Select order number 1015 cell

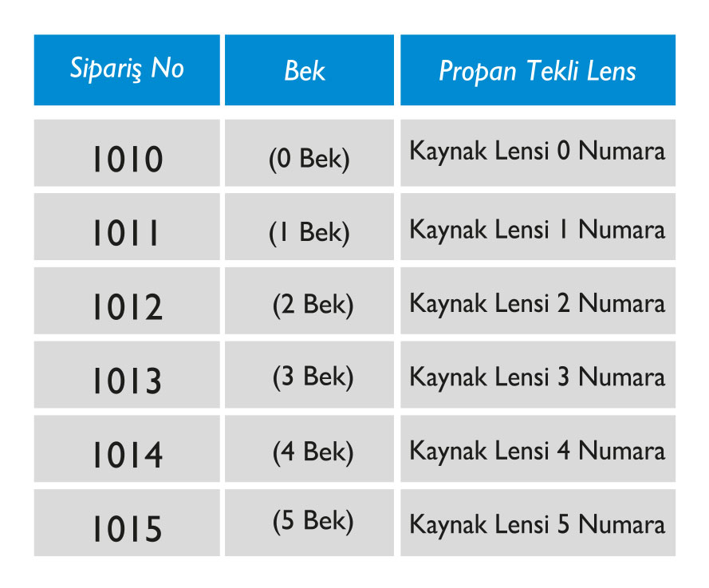point(127,527)
